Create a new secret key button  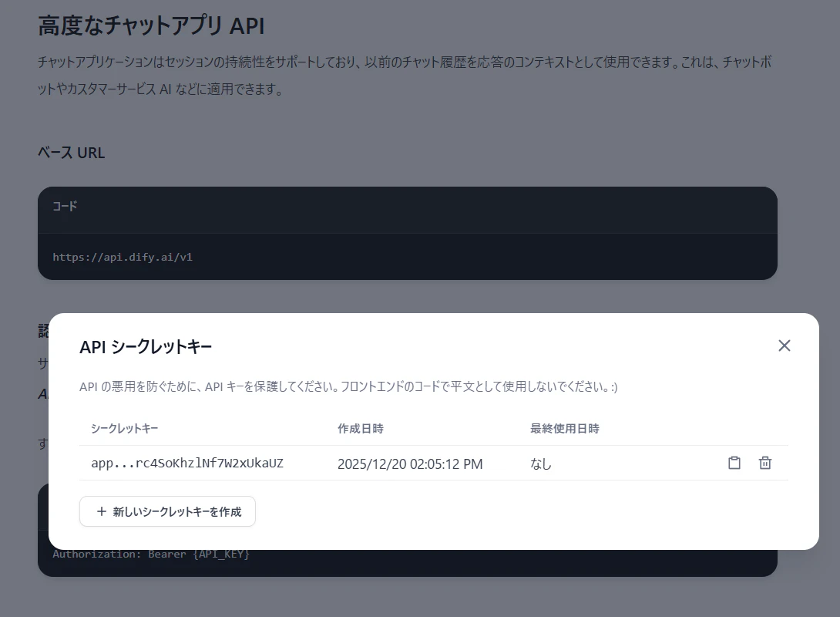click(168, 511)
